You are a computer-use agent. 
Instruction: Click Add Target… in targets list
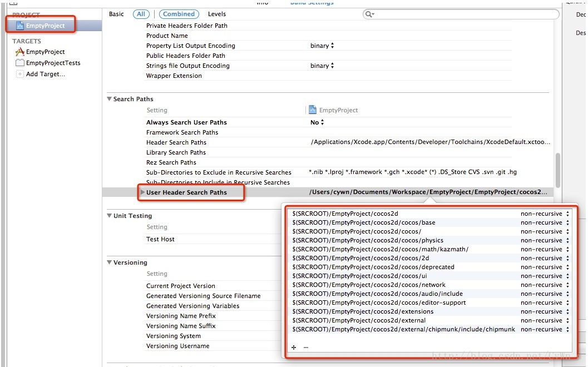click(x=46, y=74)
